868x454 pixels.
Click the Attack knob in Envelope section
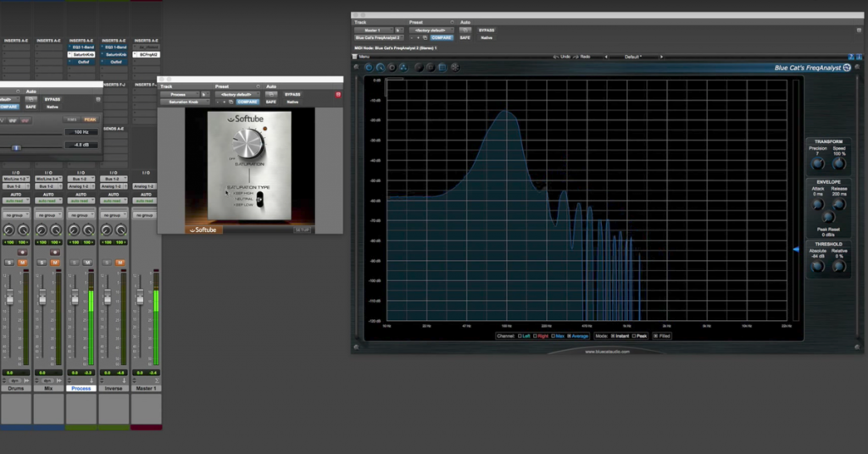point(818,205)
